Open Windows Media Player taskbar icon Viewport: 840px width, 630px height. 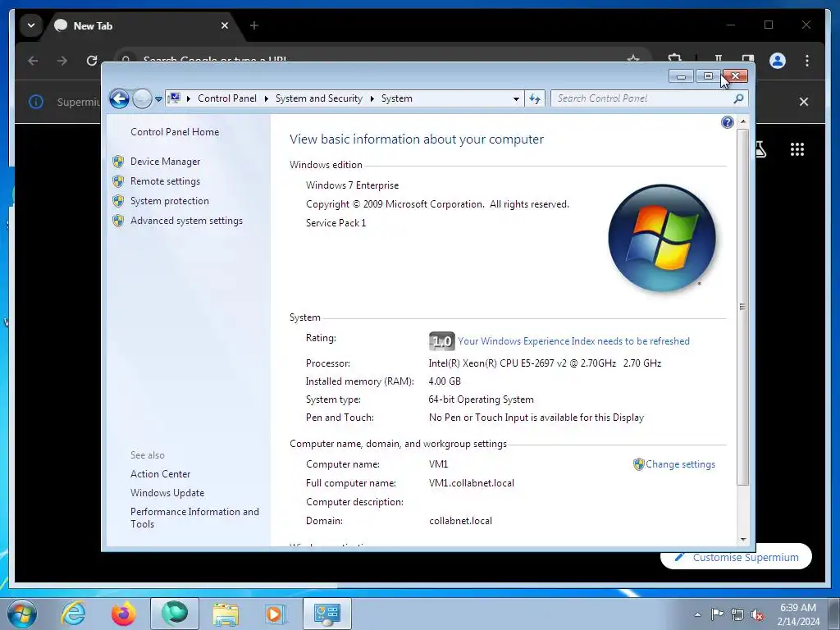tap(276, 614)
